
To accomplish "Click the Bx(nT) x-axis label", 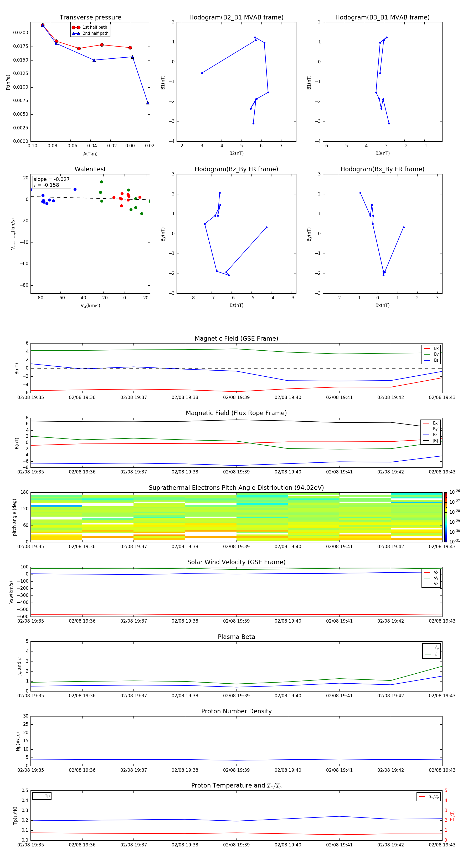I will 382,305.
